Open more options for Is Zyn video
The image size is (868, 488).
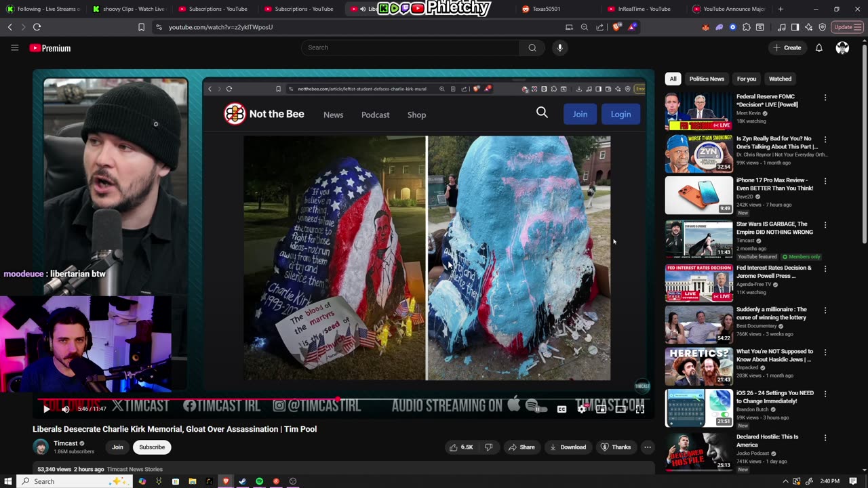[825, 140]
